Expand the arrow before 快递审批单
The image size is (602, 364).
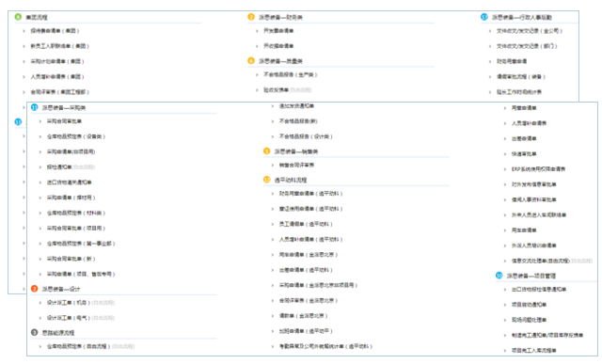coord(505,154)
